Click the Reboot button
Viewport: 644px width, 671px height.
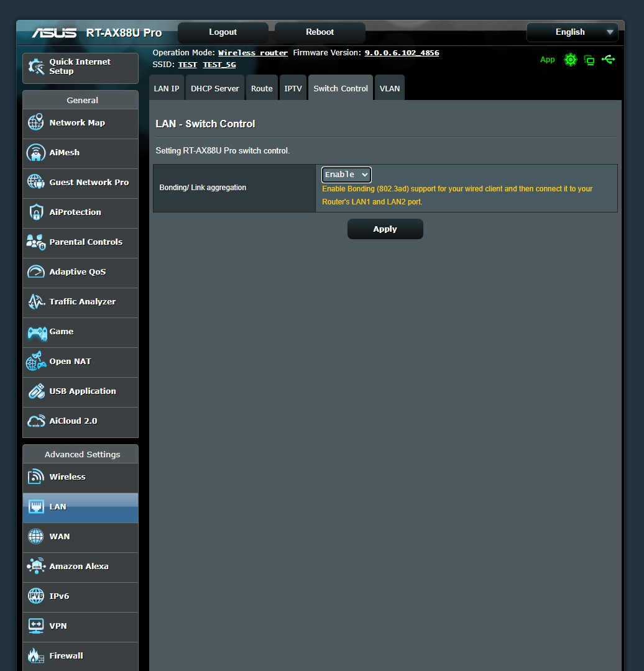coord(320,32)
